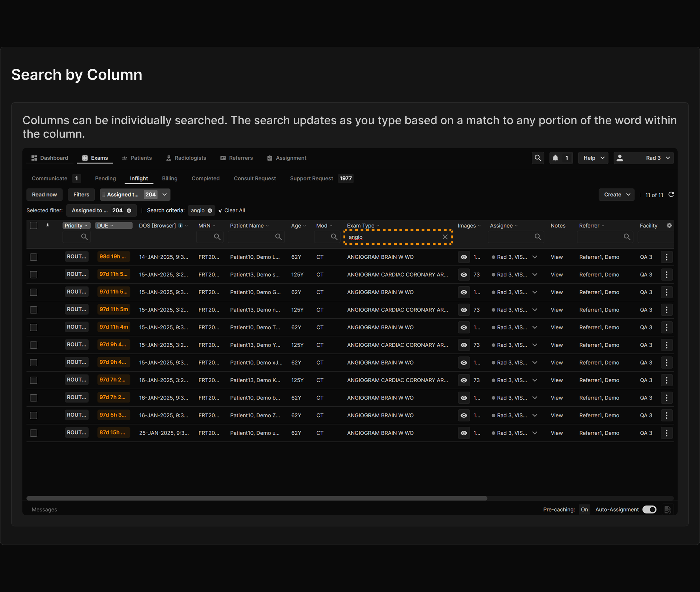Open the Help dropdown menu
The image size is (700, 592).
(x=593, y=158)
